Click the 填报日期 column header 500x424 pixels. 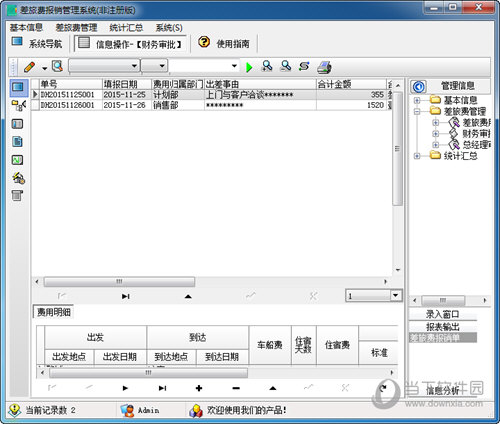(x=127, y=84)
